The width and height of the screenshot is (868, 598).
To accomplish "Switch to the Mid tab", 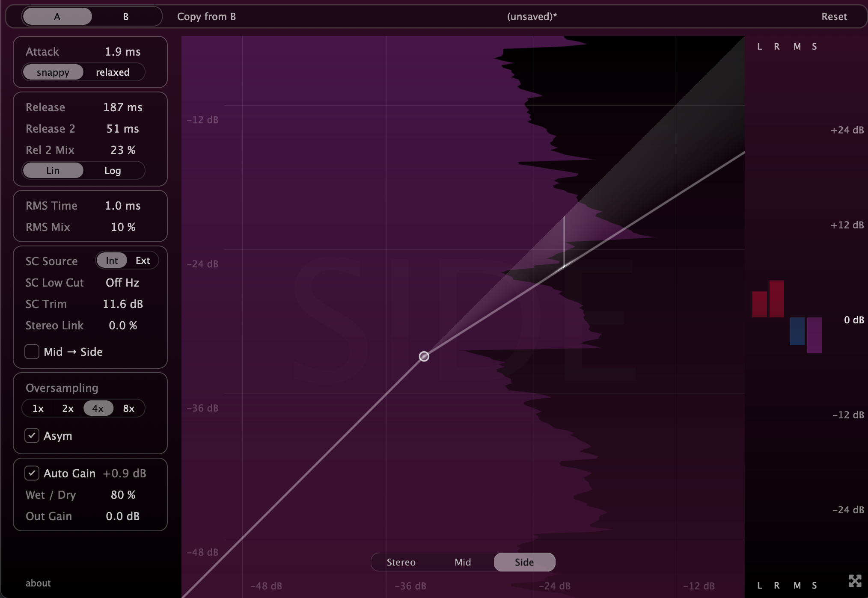I will tap(463, 562).
